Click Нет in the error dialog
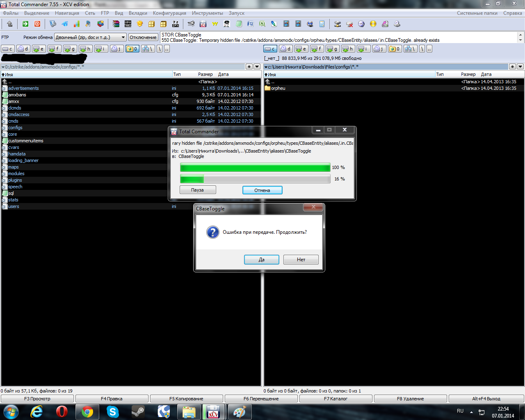 coord(301,260)
